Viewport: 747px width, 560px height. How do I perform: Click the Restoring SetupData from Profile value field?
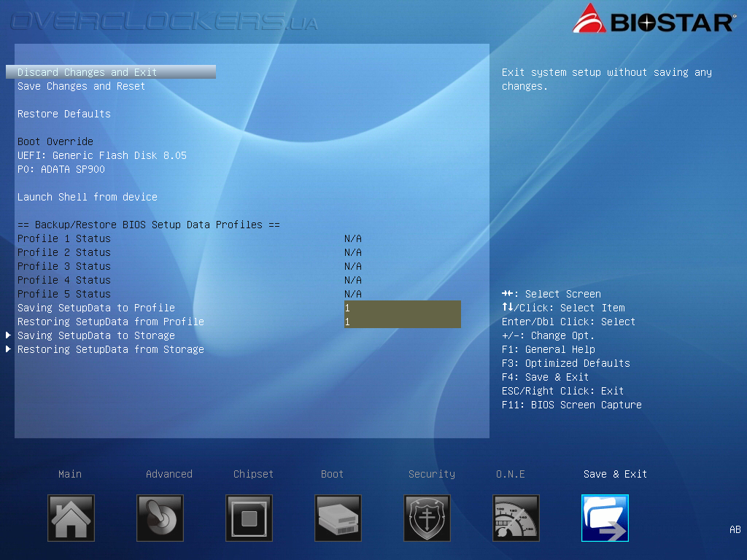pos(403,322)
